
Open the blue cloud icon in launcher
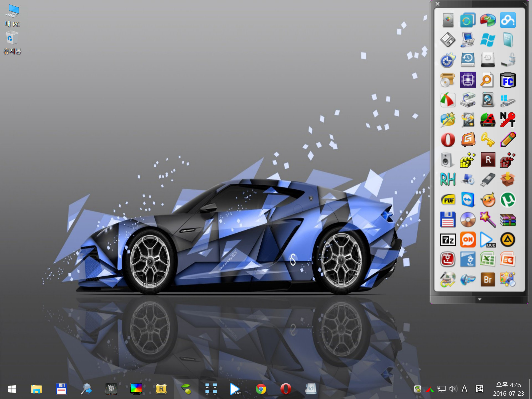click(508, 20)
